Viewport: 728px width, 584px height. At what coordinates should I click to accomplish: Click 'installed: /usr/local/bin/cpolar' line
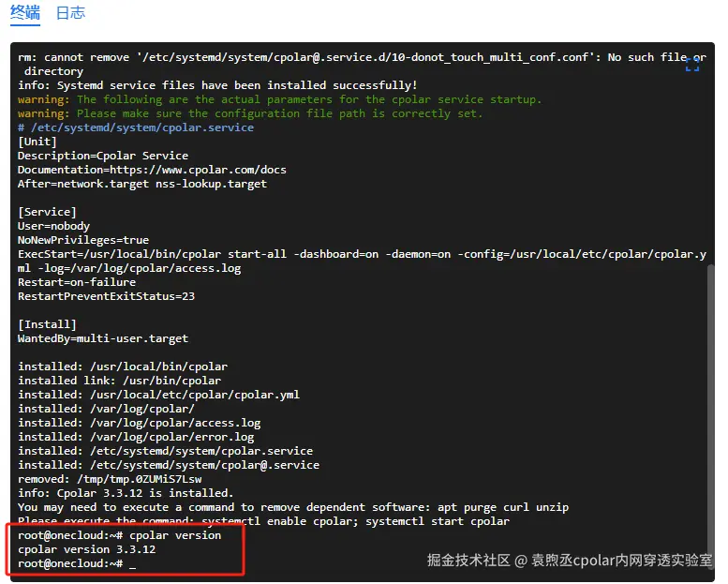(x=123, y=367)
